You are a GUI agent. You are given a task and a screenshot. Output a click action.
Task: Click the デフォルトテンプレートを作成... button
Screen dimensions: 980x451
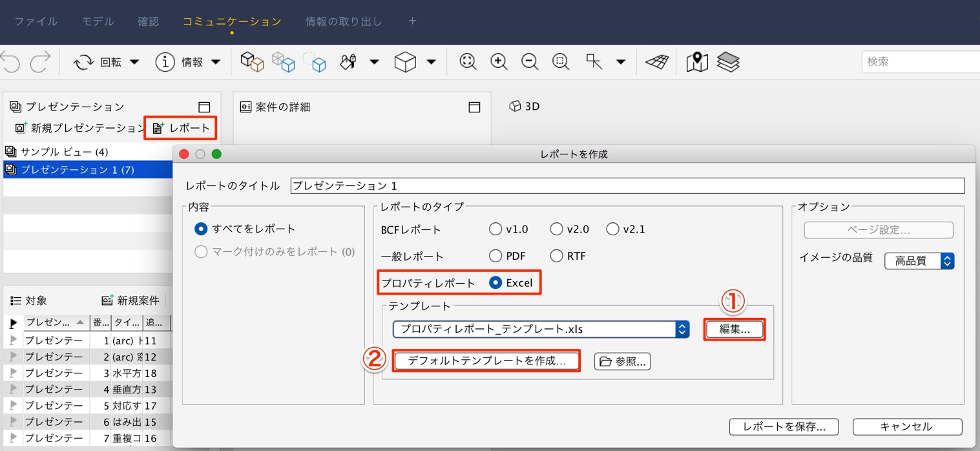tap(486, 361)
